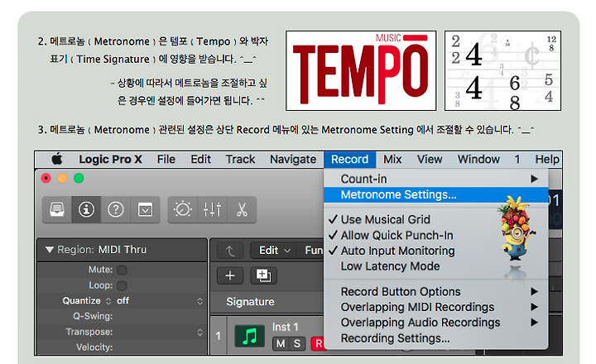This screenshot has height=364, width=596.
Task: Duplicate track with the plus-copy button
Action: click(263, 275)
